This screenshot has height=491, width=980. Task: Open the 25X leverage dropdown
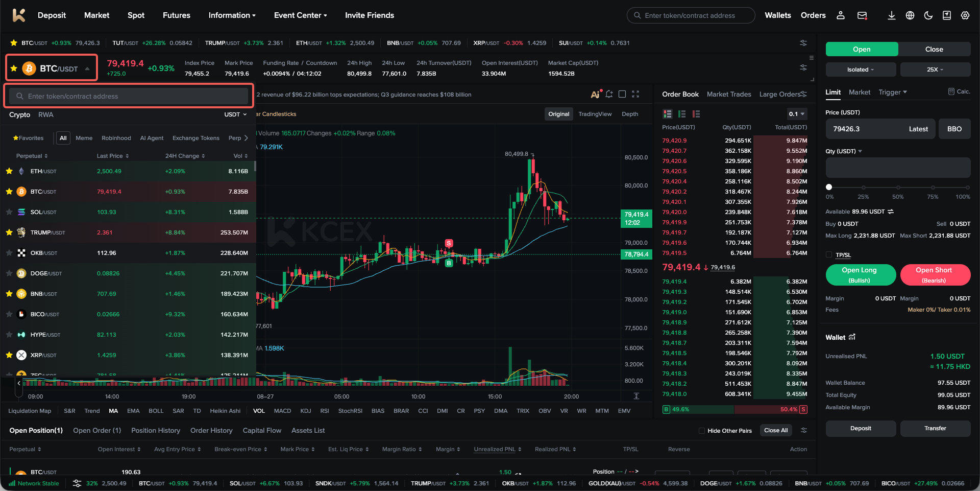tap(935, 69)
